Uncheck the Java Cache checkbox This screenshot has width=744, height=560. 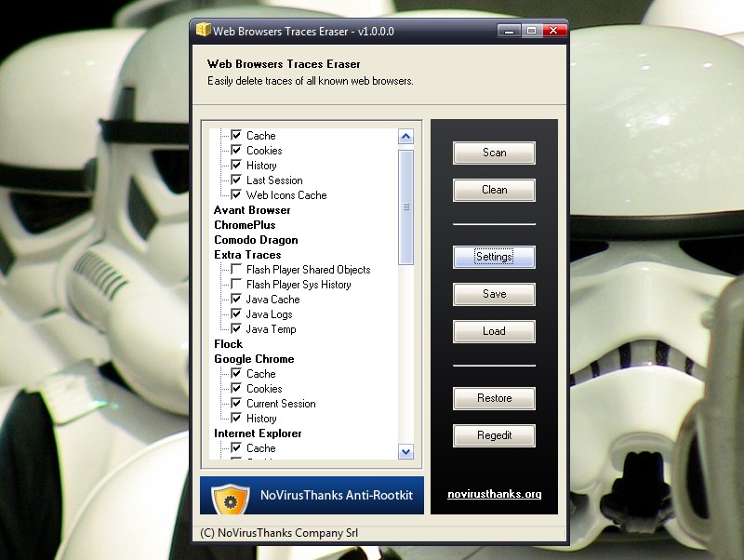236,299
